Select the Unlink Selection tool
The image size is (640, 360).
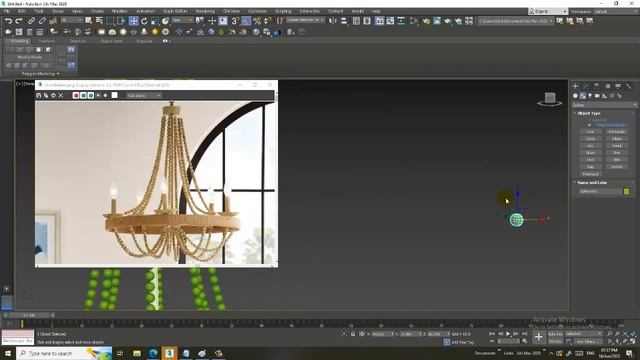click(x=42, y=20)
